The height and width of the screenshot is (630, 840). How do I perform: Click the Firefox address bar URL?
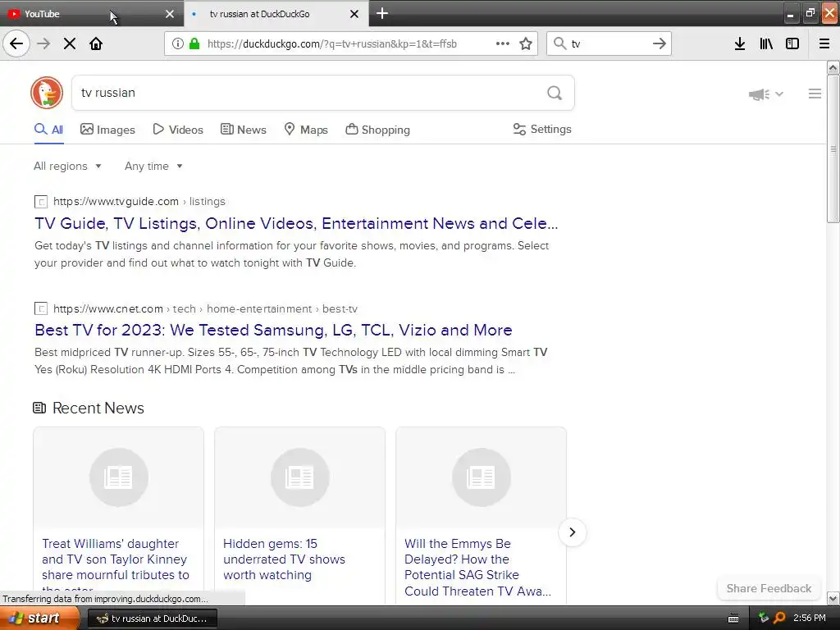click(x=332, y=44)
